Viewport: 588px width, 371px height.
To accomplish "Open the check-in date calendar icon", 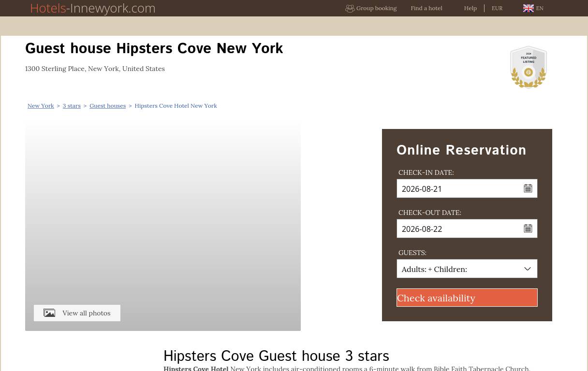I will pos(528,188).
